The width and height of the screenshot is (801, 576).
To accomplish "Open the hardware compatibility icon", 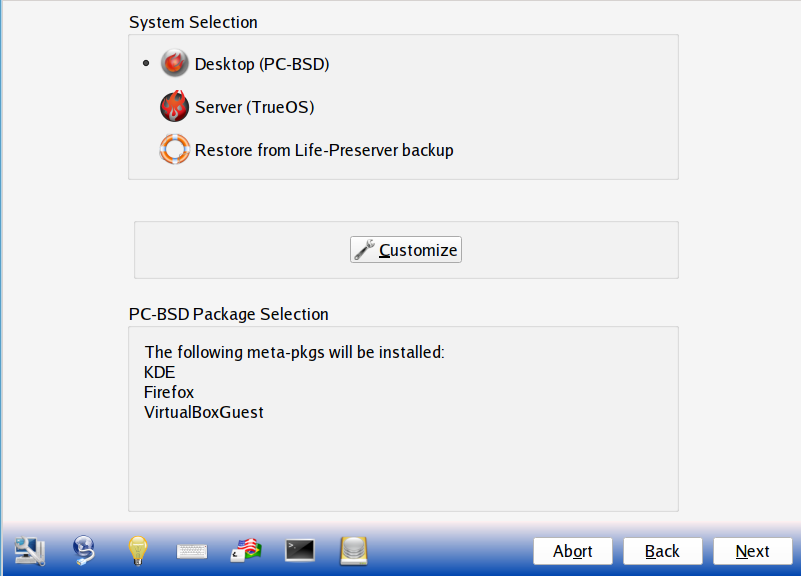I will point(30,551).
